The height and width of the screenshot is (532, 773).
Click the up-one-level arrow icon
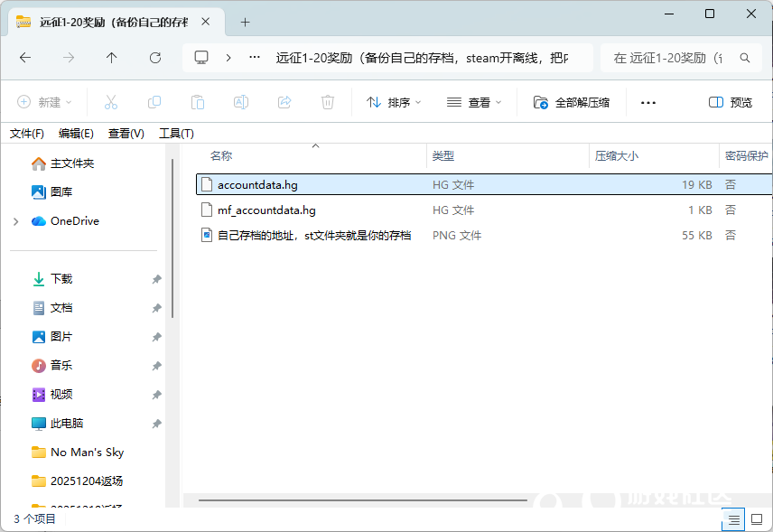pyautogui.click(x=111, y=57)
